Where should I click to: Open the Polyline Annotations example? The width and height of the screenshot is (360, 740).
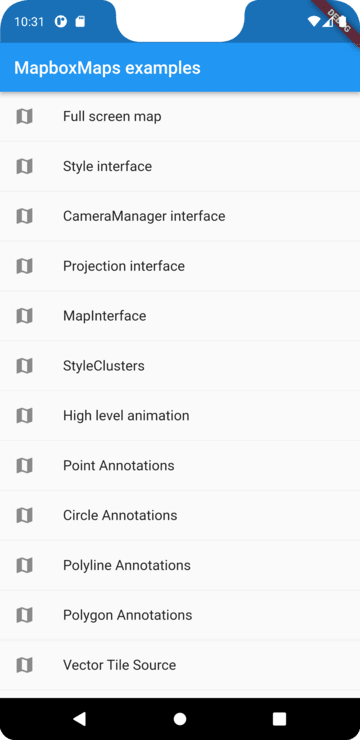coord(180,565)
